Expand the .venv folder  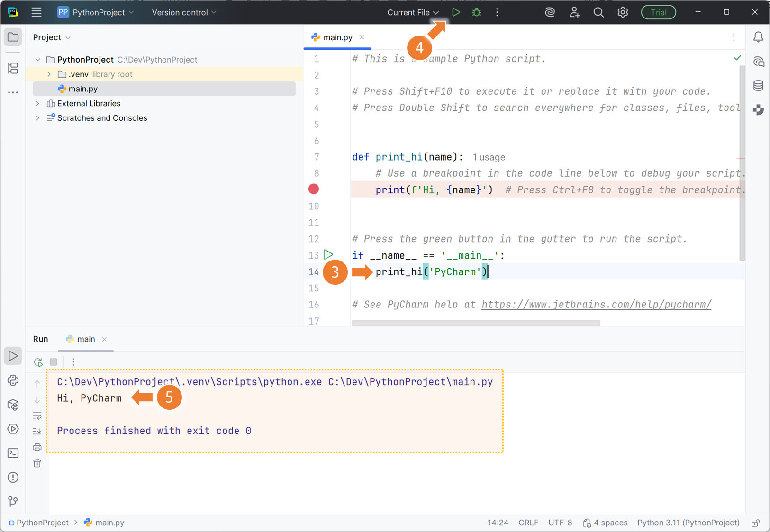(x=49, y=74)
